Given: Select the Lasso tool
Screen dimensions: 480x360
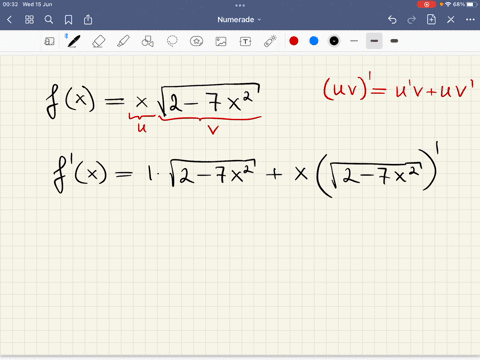Looking at the screenshot, I should point(172,41).
